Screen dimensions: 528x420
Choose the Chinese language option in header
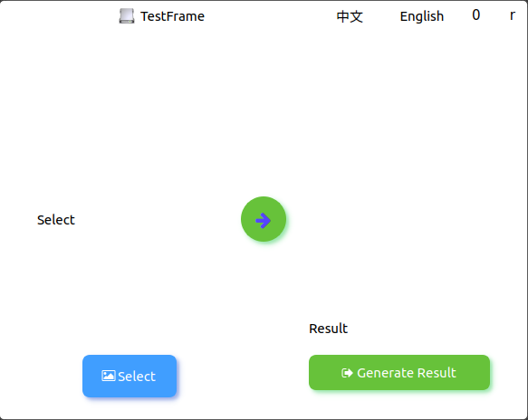pos(350,16)
